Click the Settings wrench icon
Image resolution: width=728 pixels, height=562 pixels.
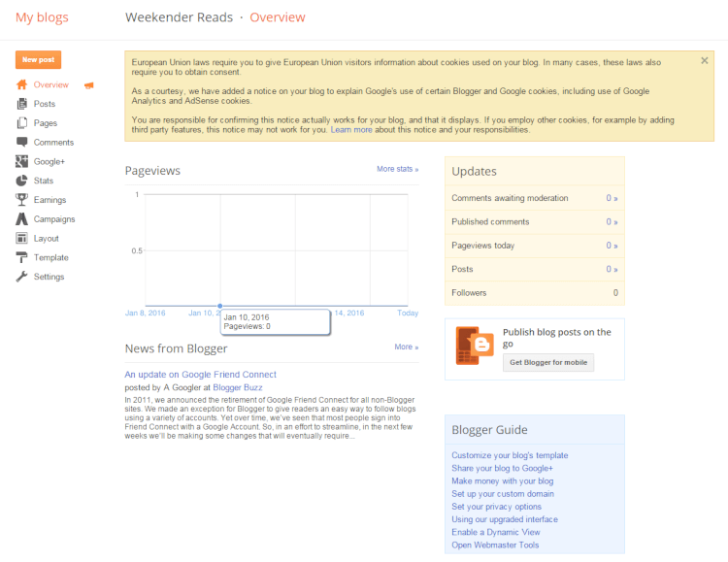pos(21,277)
